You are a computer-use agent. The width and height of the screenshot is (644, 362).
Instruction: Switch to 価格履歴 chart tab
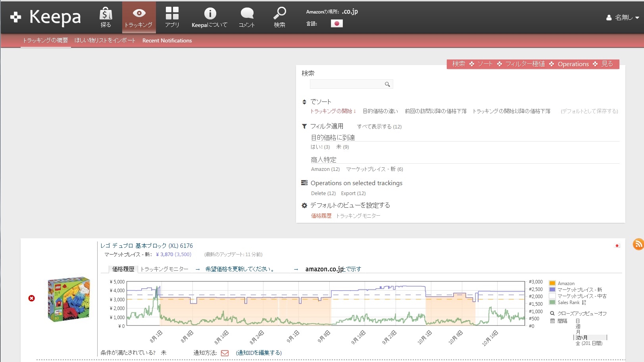click(x=123, y=269)
